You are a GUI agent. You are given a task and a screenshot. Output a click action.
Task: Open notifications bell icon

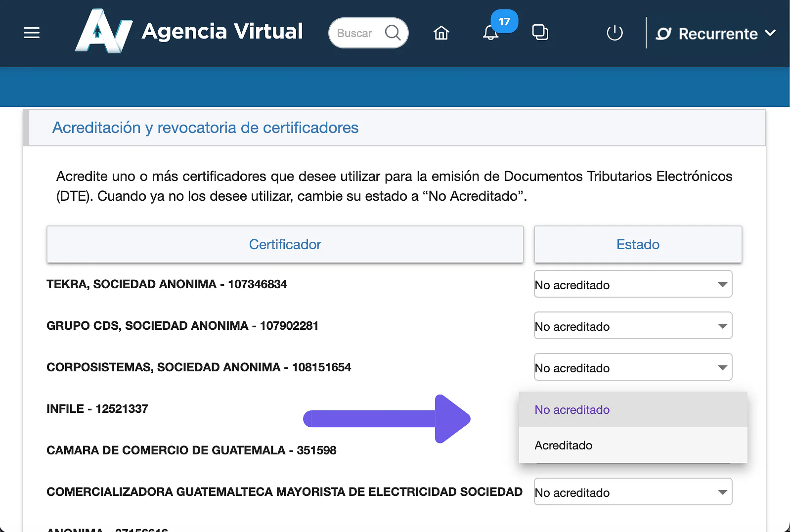coord(490,33)
